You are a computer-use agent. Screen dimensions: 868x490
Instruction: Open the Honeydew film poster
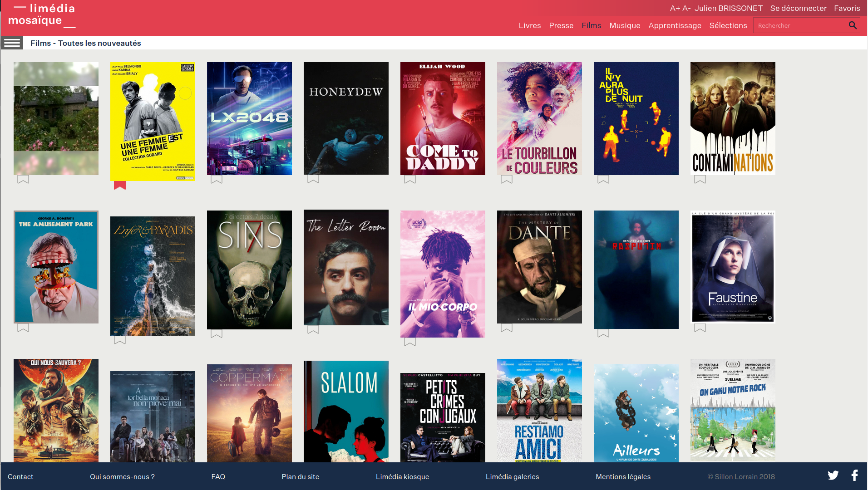(x=346, y=118)
